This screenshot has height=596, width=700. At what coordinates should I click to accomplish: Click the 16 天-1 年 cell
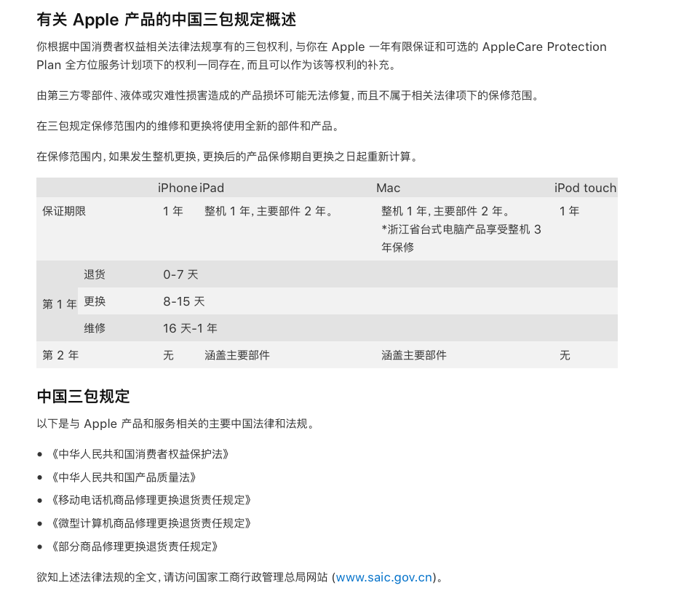pos(190,328)
